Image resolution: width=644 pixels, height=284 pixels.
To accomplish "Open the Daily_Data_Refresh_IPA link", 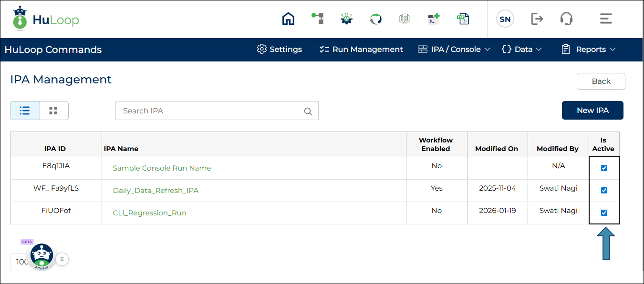I will click(156, 191).
